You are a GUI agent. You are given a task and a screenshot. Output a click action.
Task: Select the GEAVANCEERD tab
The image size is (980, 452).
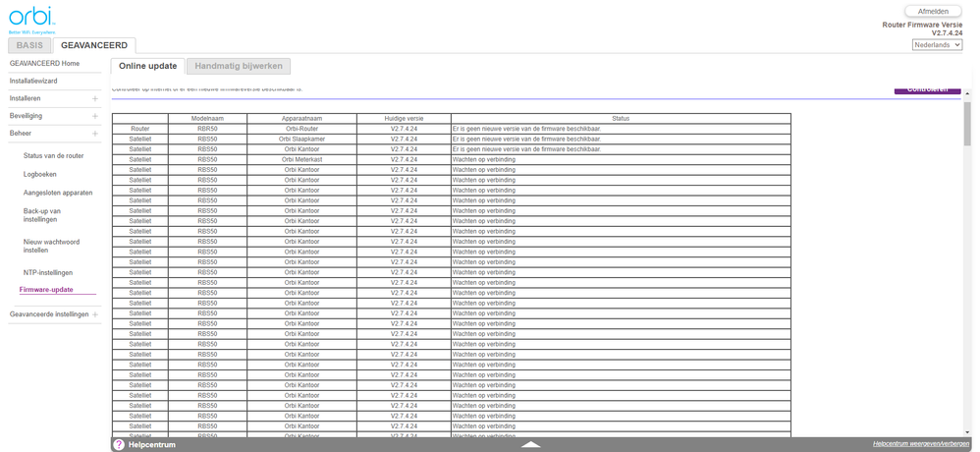tap(94, 45)
